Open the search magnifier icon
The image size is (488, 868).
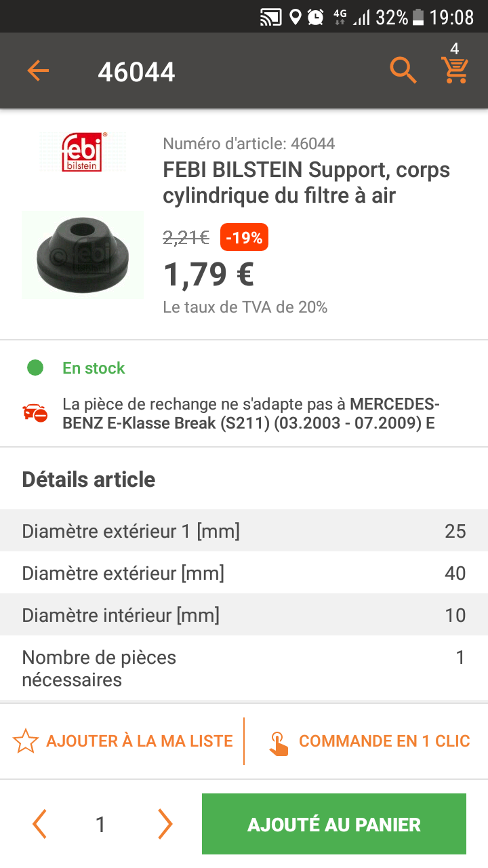tap(403, 71)
